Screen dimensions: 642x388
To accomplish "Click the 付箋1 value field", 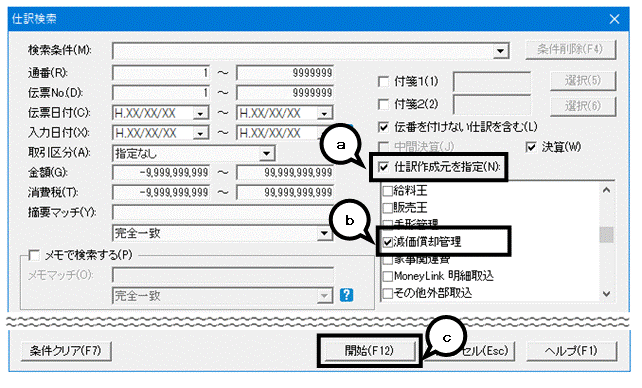I will pyautogui.click(x=492, y=81).
